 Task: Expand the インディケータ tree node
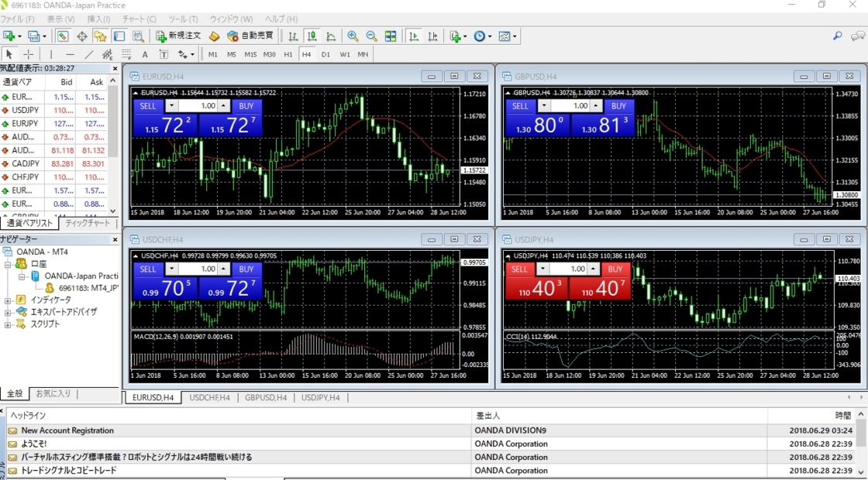pyautogui.click(x=8, y=300)
